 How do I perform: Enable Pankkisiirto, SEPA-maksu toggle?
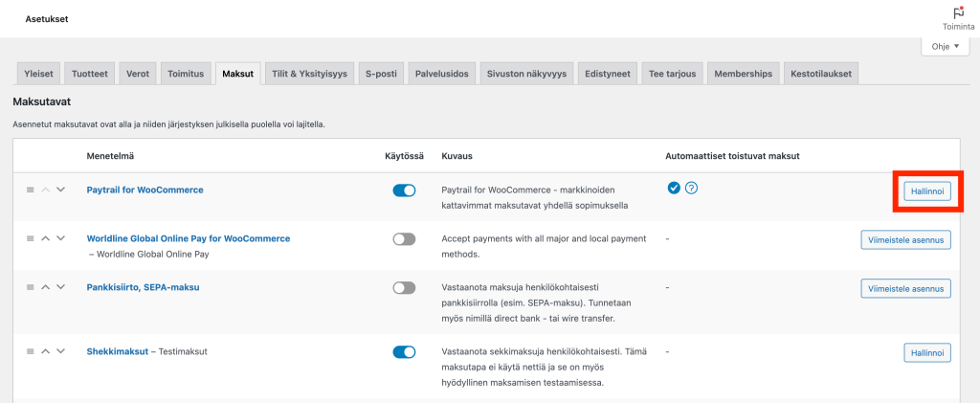(x=404, y=288)
